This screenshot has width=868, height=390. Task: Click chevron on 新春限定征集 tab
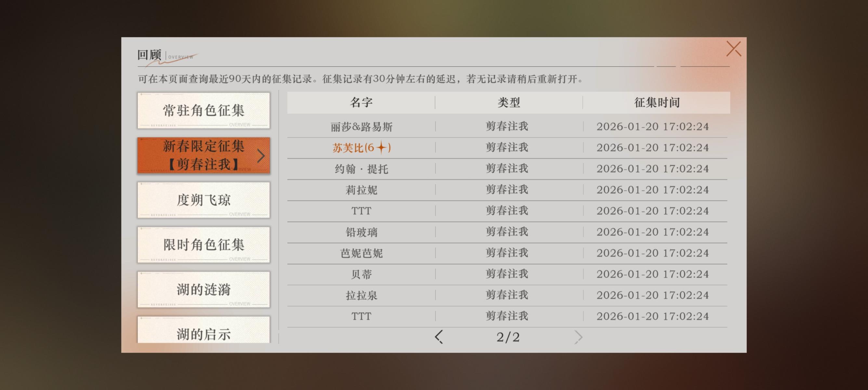[261, 156]
